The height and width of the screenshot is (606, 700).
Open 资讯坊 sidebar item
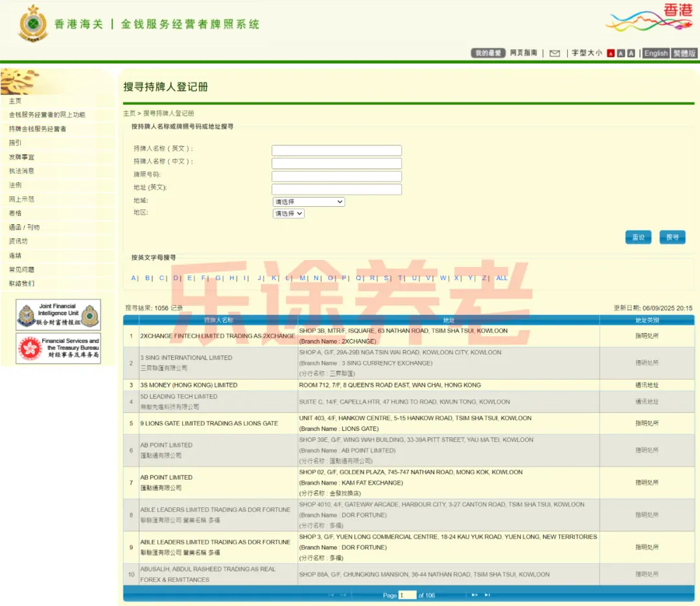click(x=18, y=241)
